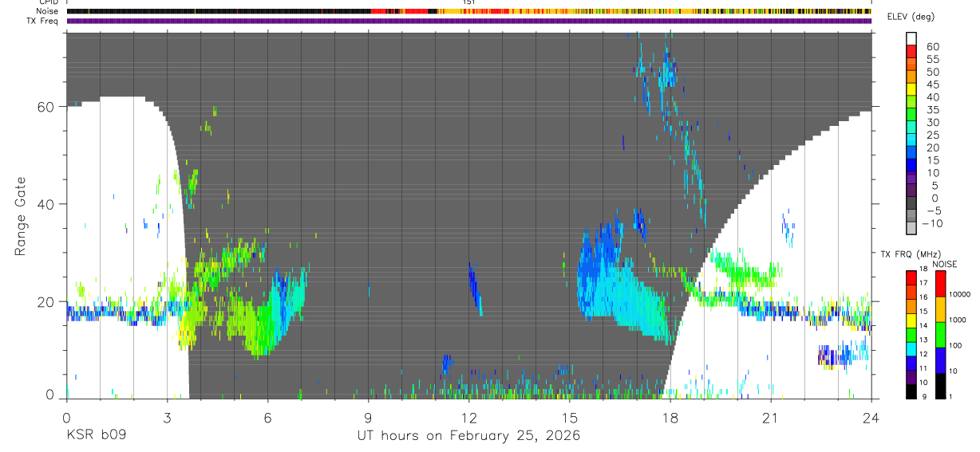980x452 pixels.
Task: Click the red top segment of the NOISE color bar
Action: click(940, 284)
